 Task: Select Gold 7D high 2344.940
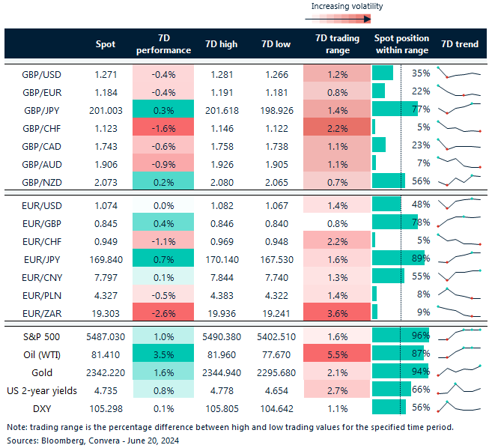pos(222,372)
